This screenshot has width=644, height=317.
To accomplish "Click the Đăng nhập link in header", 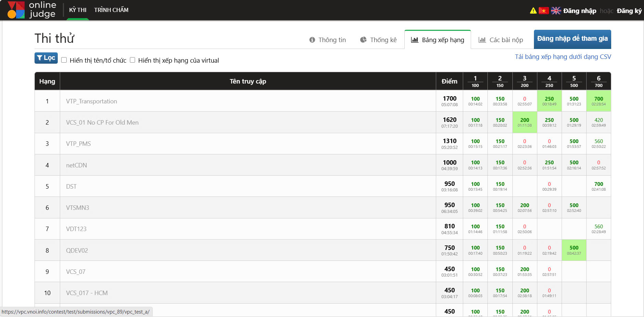I will tap(580, 11).
